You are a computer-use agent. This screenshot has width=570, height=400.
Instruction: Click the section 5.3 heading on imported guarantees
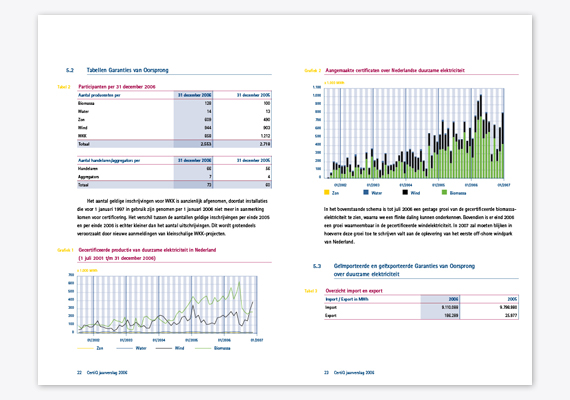tap(404, 270)
